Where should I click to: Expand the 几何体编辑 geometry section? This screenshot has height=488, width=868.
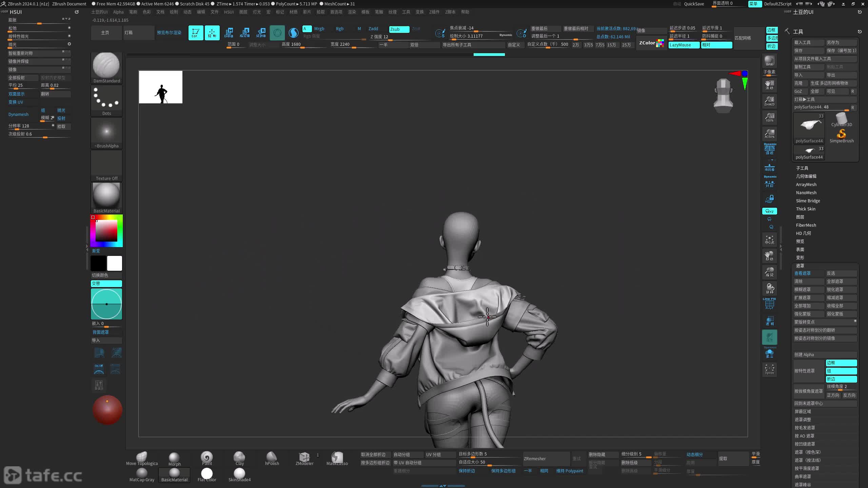806,176
